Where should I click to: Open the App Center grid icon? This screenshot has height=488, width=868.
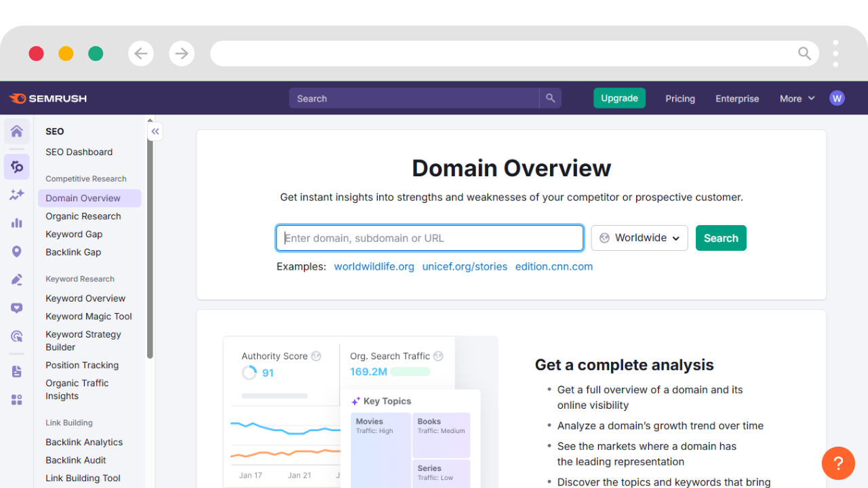17,400
